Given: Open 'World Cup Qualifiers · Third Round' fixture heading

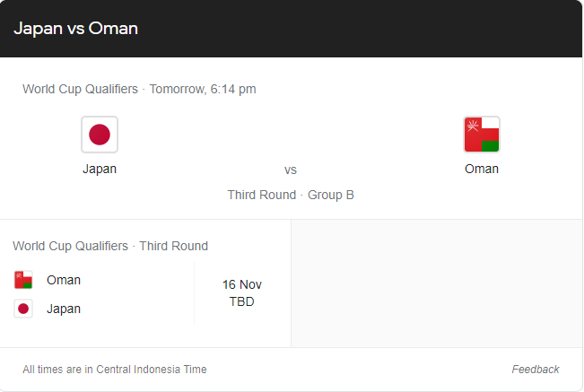Looking at the screenshot, I should tap(110, 246).
